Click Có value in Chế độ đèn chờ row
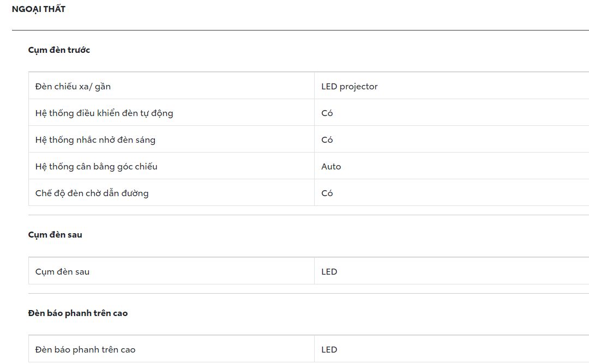 [327, 193]
